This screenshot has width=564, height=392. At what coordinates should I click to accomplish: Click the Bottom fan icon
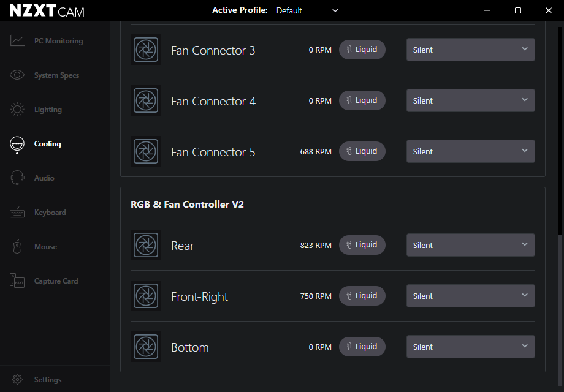pos(146,347)
